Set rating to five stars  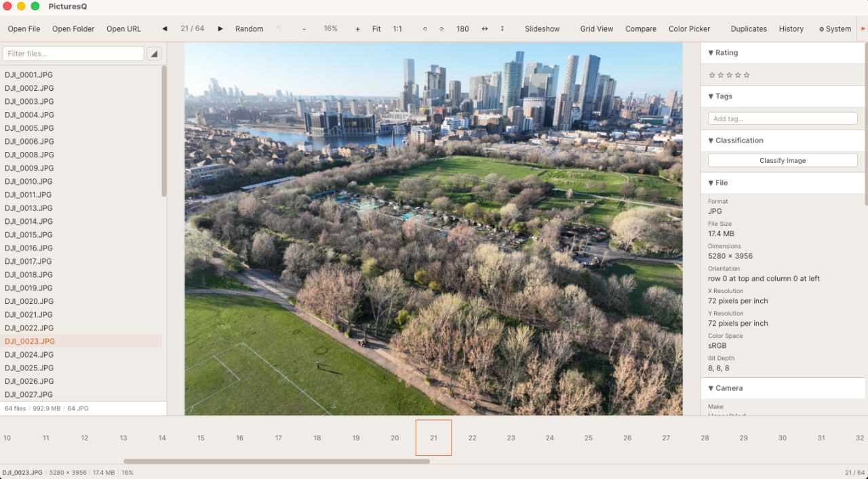747,75
